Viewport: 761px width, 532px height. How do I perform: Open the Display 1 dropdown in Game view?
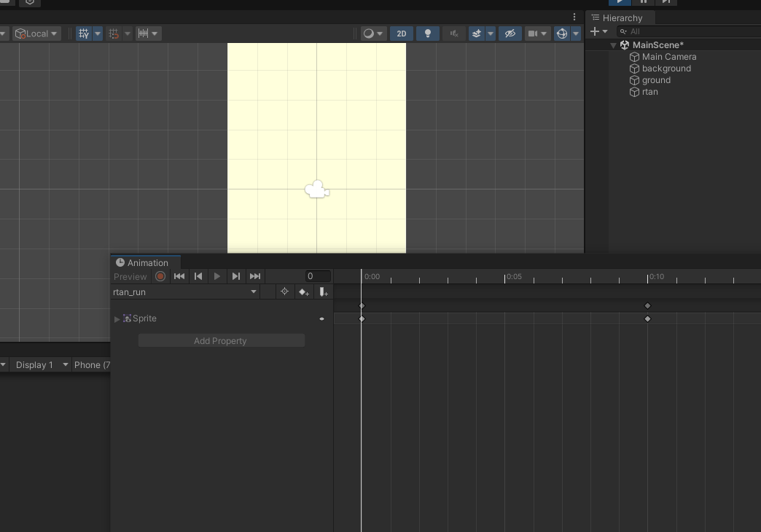[x=40, y=365]
